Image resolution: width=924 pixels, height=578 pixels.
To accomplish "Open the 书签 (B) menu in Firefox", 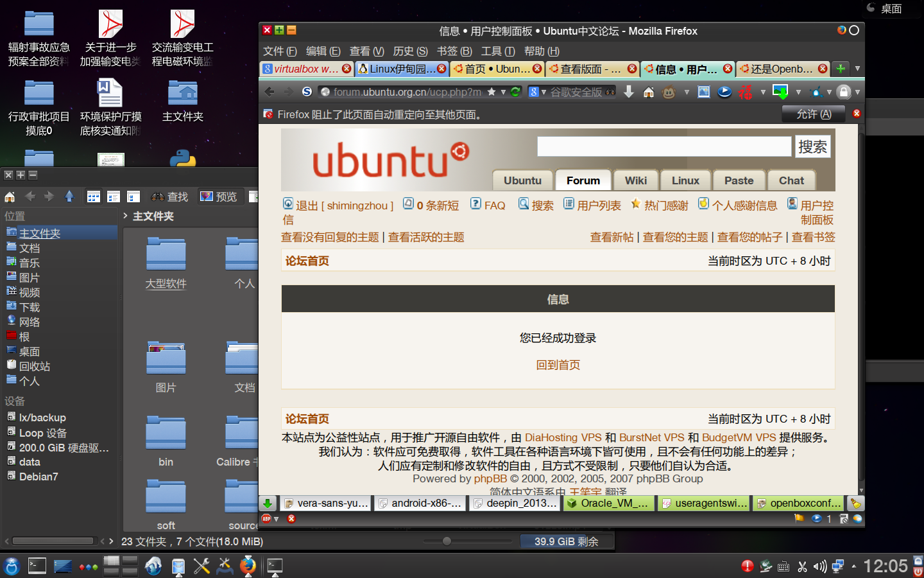I will click(x=454, y=51).
